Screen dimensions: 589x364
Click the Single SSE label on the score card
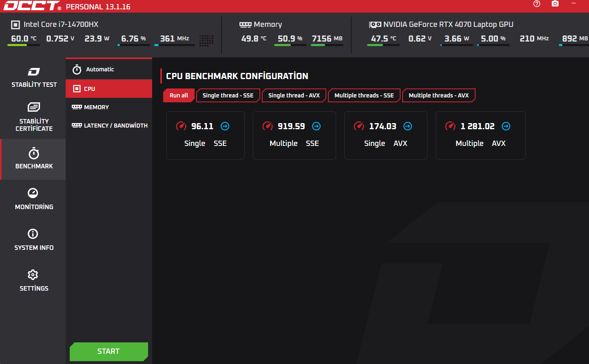[206, 143]
